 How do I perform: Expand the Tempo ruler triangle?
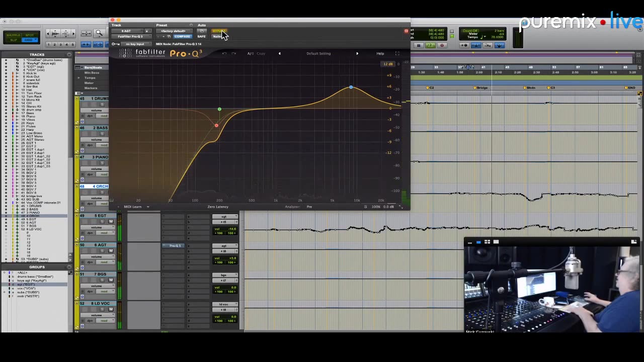pyautogui.click(x=78, y=78)
